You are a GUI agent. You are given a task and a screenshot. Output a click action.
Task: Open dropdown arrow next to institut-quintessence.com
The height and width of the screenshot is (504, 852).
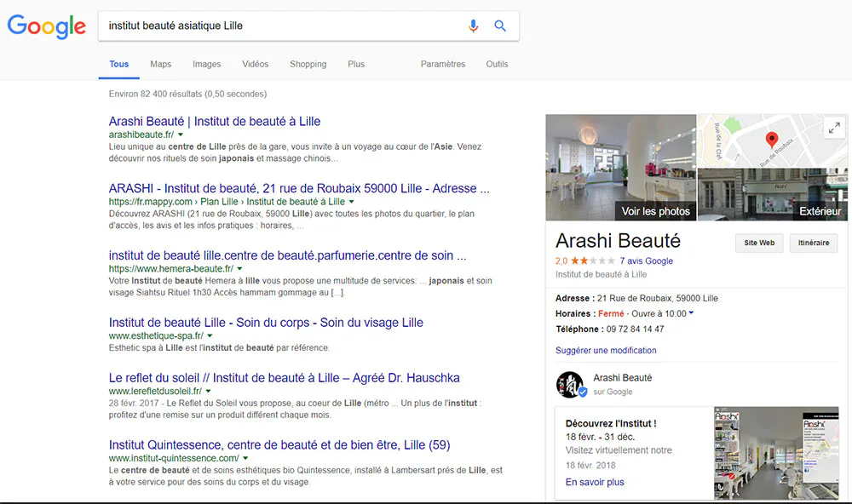pos(245,458)
